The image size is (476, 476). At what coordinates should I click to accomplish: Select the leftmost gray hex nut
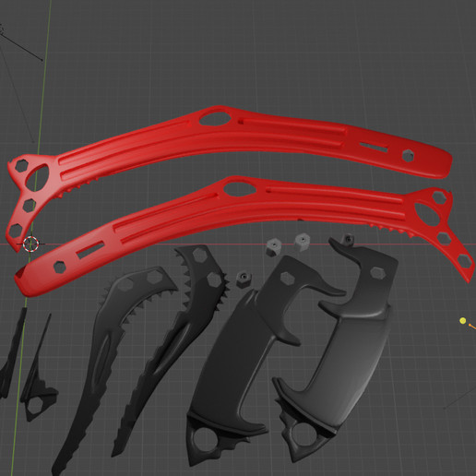click(274, 246)
